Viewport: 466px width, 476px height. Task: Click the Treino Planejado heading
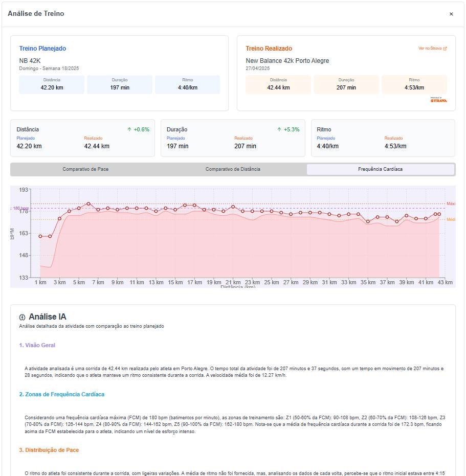point(42,49)
